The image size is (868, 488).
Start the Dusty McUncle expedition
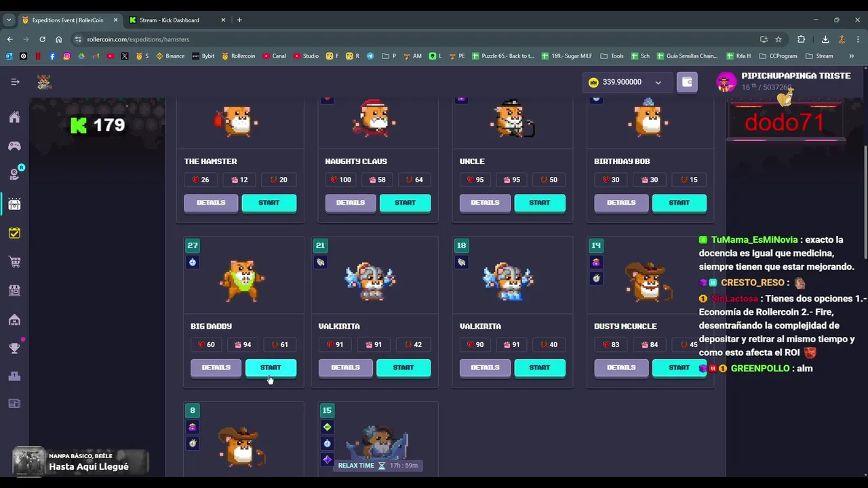click(x=679, y=367)
